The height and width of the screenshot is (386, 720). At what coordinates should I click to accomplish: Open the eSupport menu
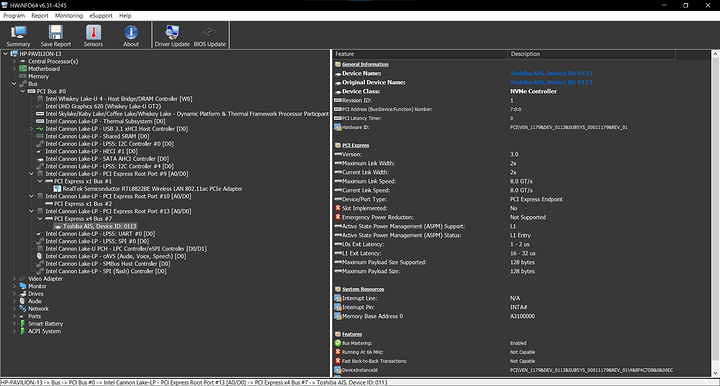[101, 16]
